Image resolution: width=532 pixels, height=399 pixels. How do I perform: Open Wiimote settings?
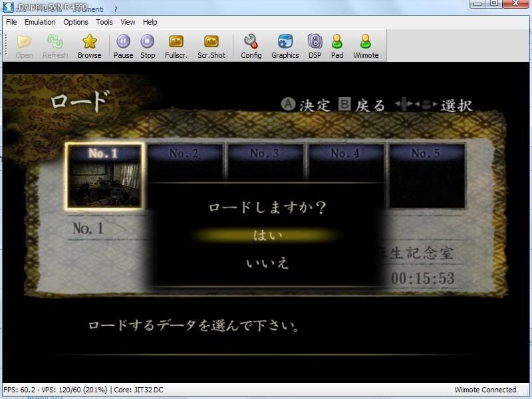point(366,47)
